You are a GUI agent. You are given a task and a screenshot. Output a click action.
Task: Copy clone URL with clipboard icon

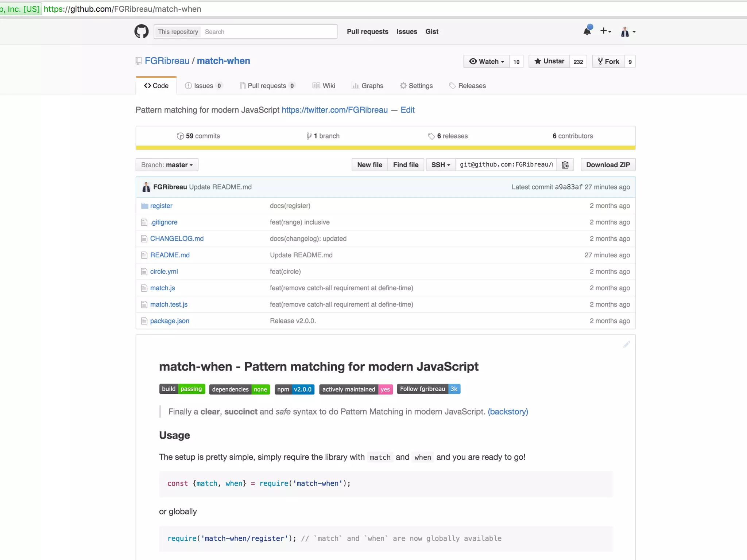[x=565, y=165]
